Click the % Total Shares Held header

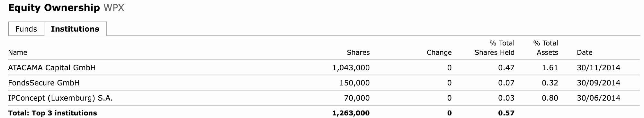pos(495,48)
